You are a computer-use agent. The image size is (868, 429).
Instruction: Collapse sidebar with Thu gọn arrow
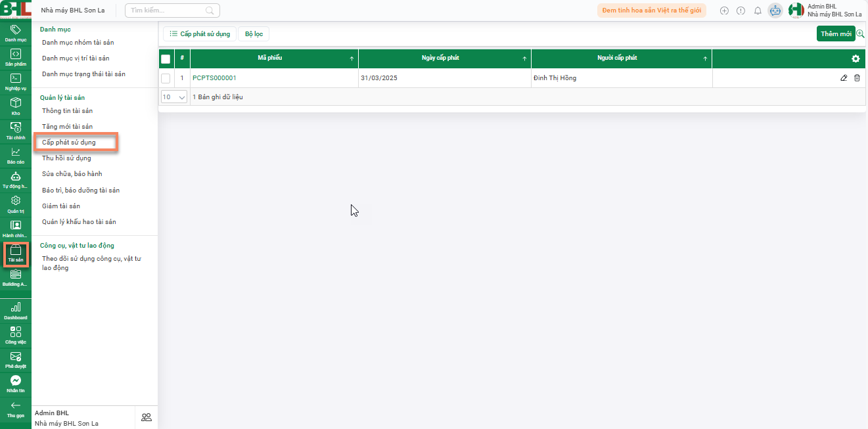[16, 409]
